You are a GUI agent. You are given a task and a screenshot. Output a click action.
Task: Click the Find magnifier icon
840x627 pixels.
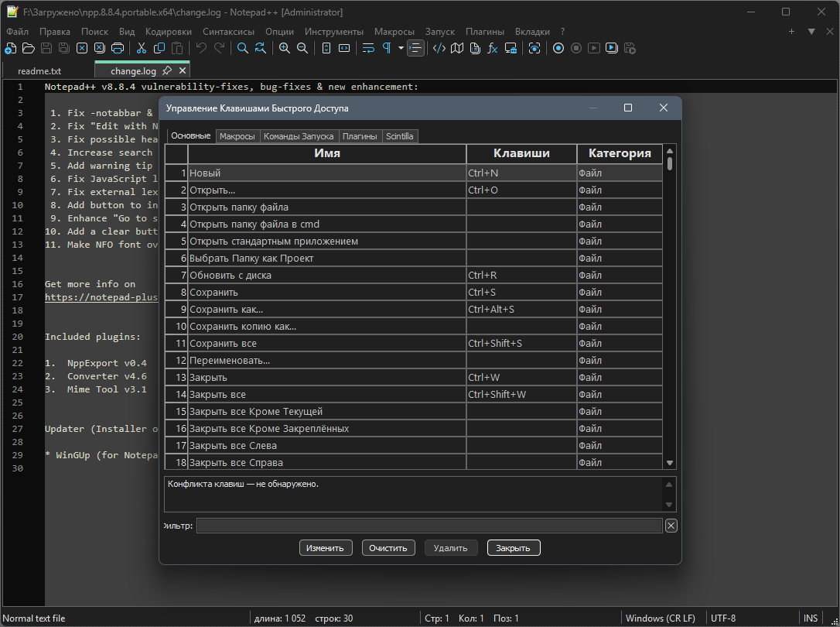[243, 48]
